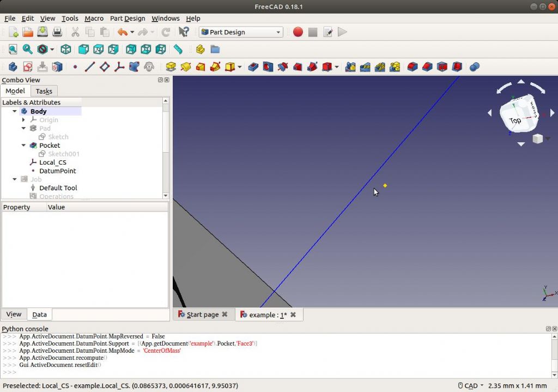Set the isometric view icon

tap(66, 49)
